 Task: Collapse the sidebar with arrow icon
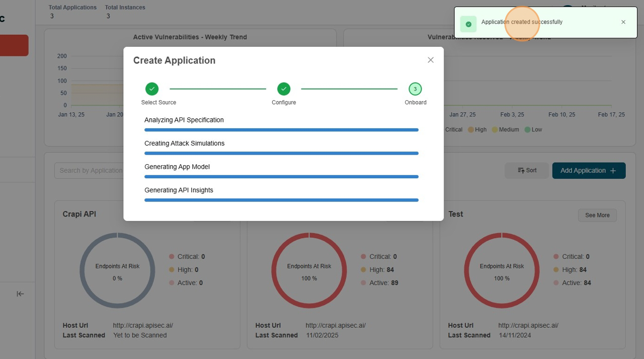[20, 294]
